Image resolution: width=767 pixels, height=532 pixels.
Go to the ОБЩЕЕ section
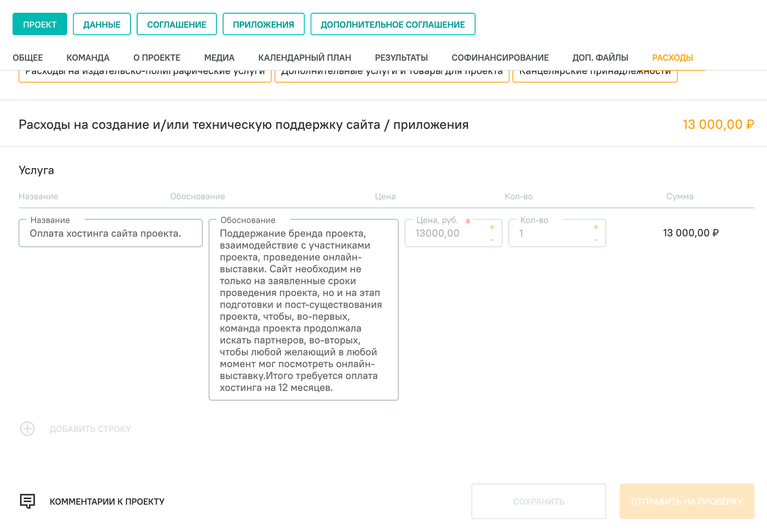point(28,58)
